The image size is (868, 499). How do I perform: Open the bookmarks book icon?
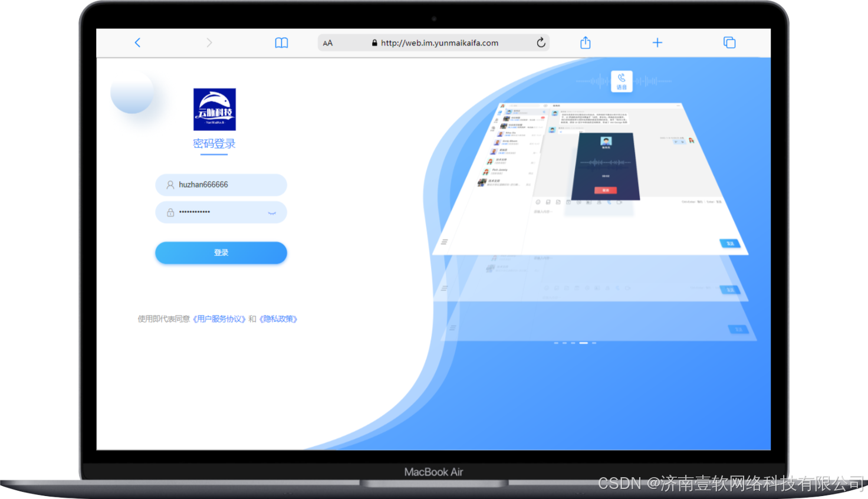click(281, 42)
